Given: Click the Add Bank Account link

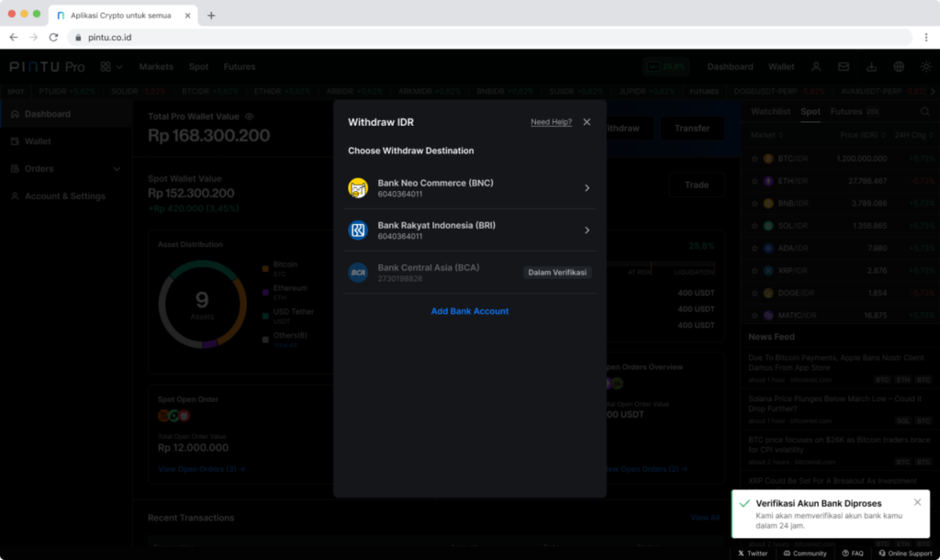Looking at the screenshot, I should click(469, 311).
